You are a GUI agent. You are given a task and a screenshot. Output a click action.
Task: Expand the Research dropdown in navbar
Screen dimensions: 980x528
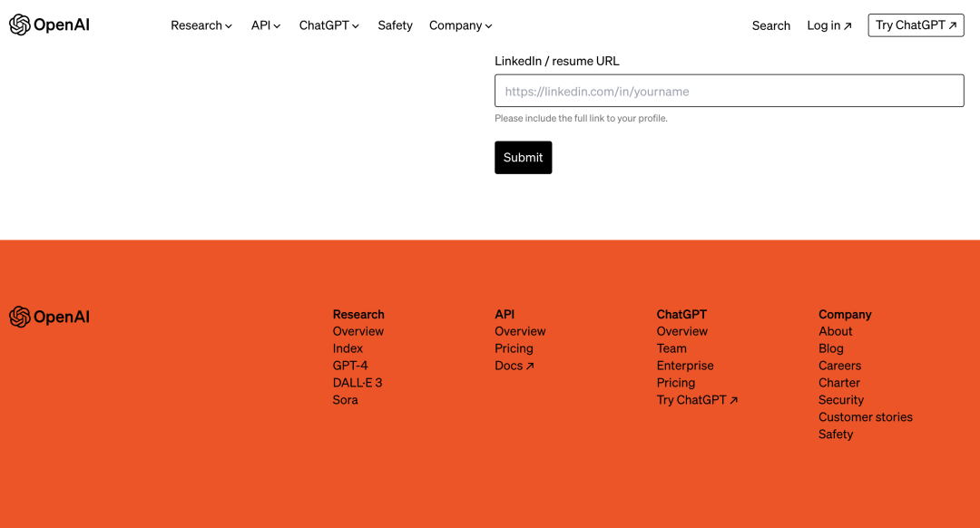tap(201, 25)
